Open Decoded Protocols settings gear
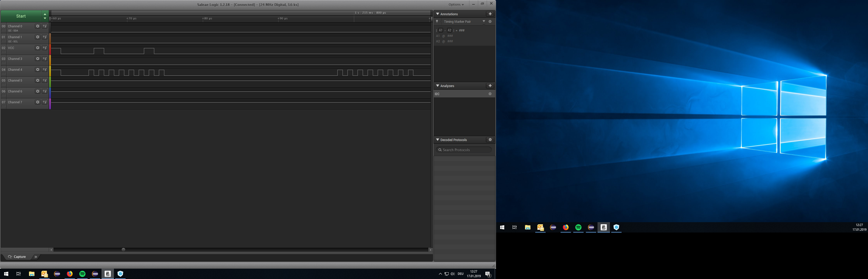868x279 pixels. point(490,140)
